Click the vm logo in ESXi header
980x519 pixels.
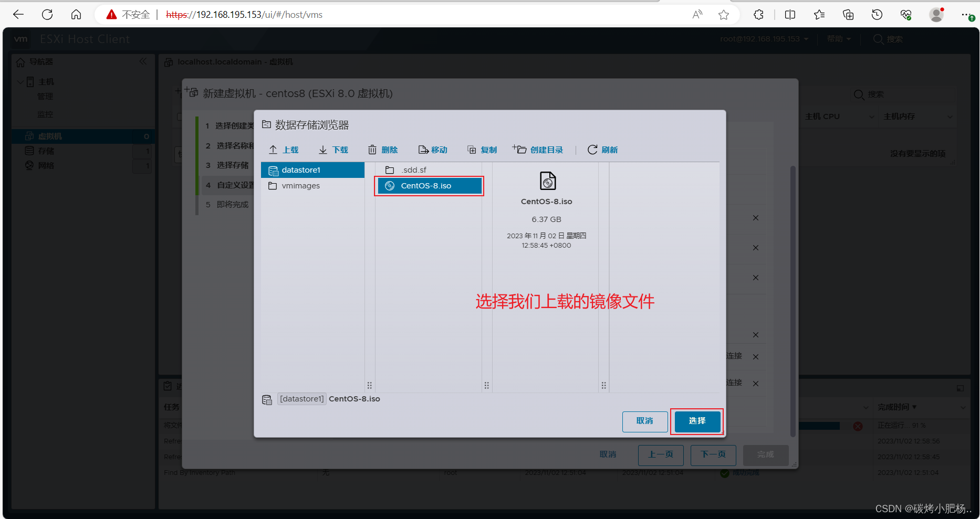21,39
